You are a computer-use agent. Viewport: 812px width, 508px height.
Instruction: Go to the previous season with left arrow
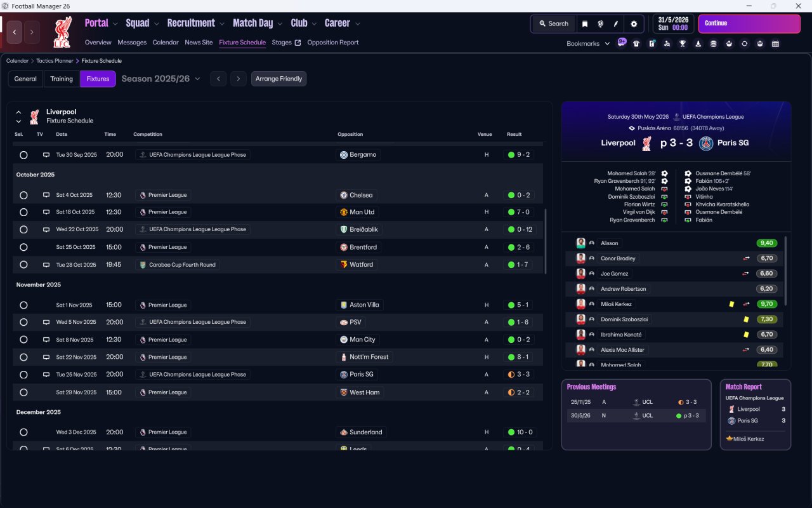(218, 79)
